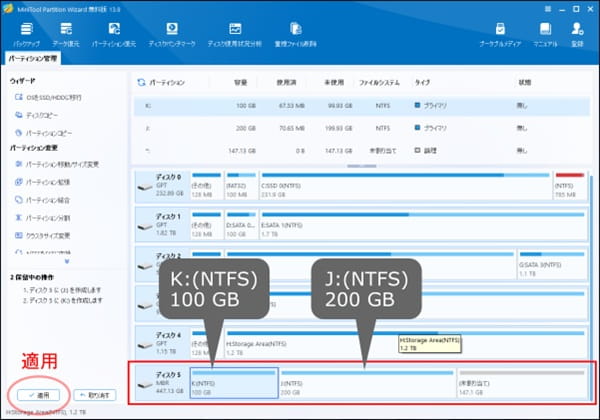The height and width of the screenshot is (420, 600).
Task: Launch the ディスクコピー wizard
Action: click(36, 115)
